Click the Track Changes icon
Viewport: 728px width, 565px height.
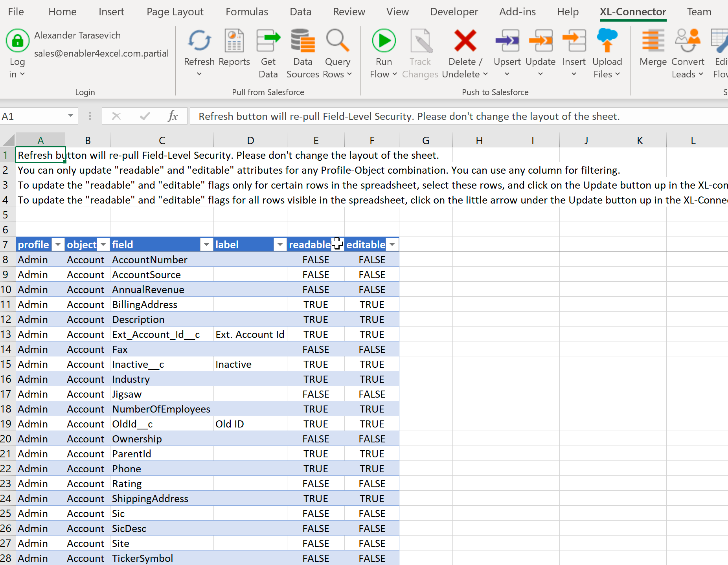(421, 40)
